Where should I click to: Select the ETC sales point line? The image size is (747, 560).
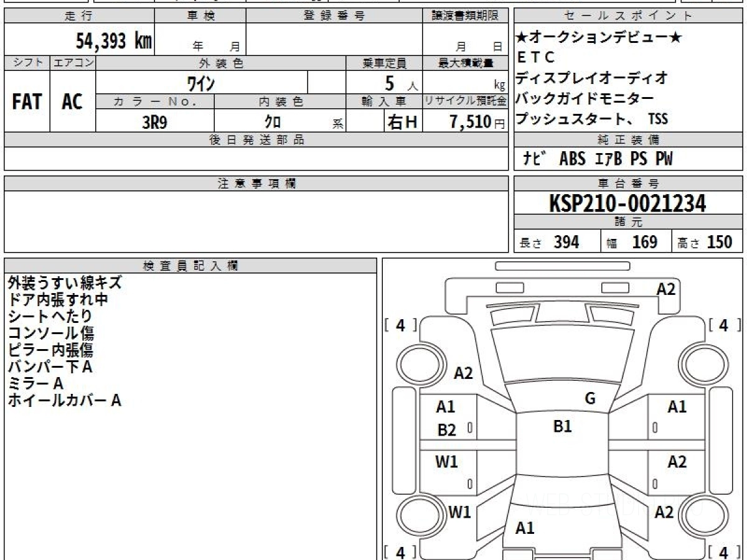pos(536,57)
